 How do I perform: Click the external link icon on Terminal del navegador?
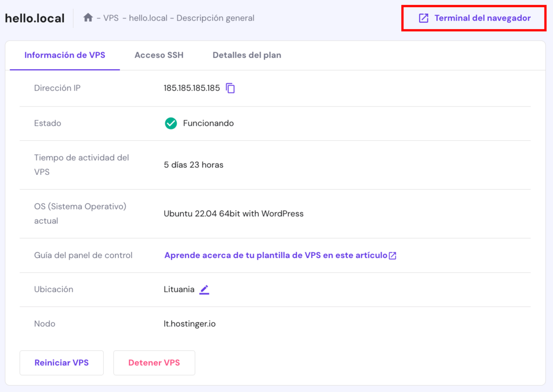[423, 18]
